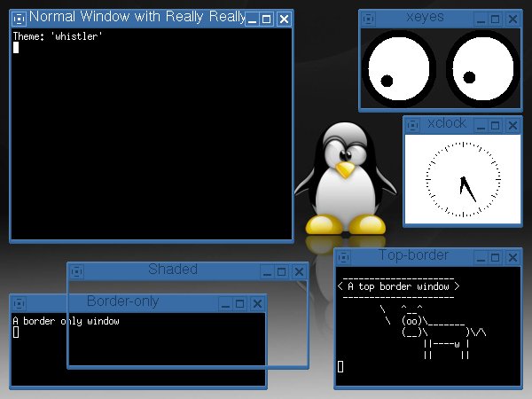Viewport: 532px width, 399px height.
Task: Click the xclock title bar text
Action: click(x=447, y=123)
